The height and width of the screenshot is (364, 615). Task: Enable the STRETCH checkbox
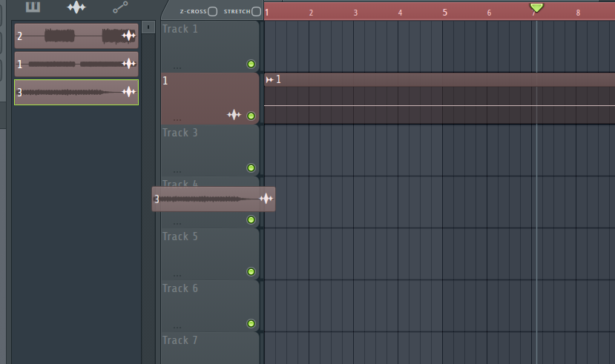[x=256, y=12]
